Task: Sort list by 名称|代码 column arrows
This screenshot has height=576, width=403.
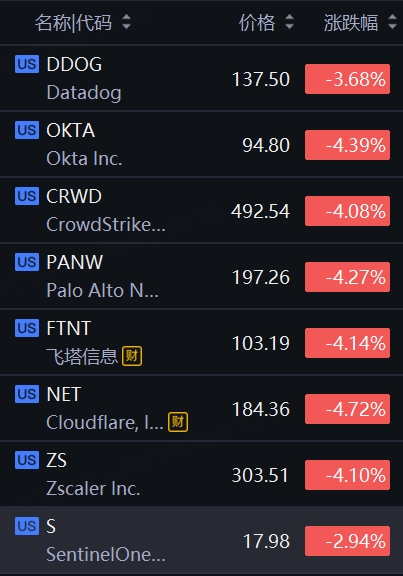Action: pos(126,22)
